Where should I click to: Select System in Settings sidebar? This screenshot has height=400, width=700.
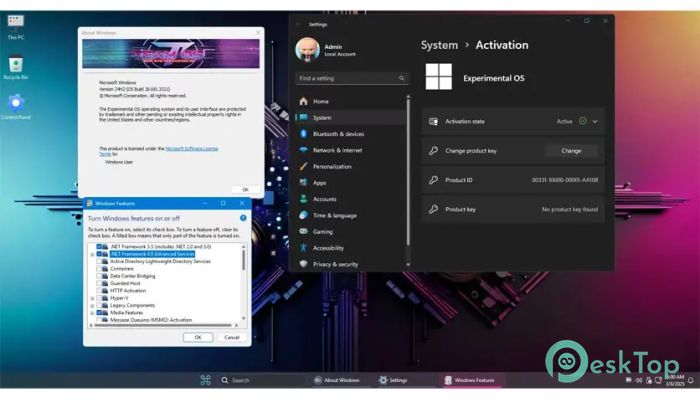(350, 117)
